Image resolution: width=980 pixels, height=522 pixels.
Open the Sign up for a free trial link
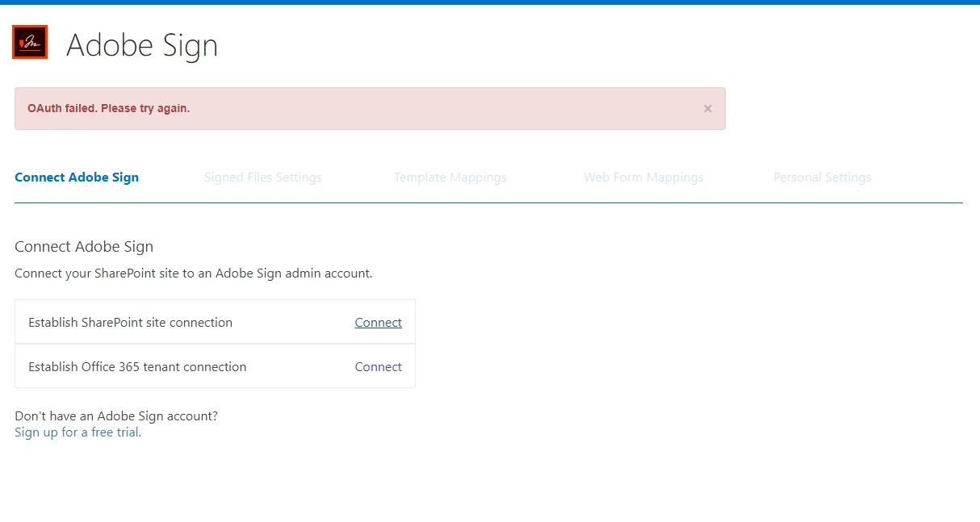point(77,432)
